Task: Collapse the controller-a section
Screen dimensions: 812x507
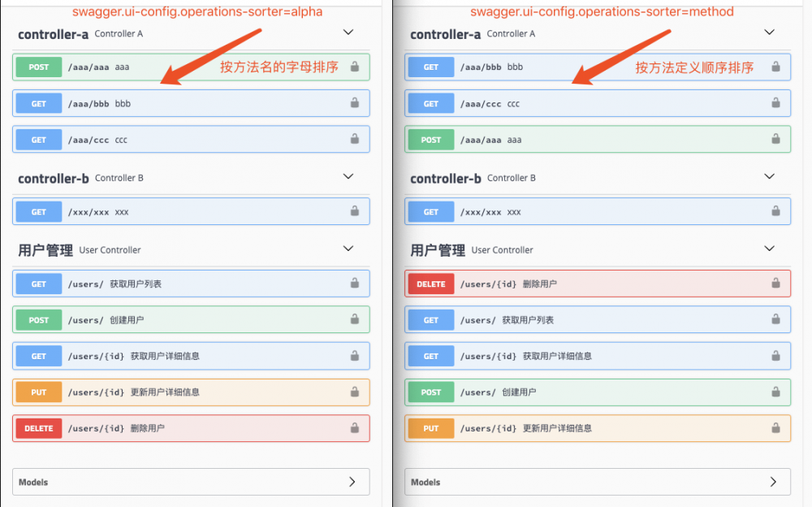Action: [x=348, y=32]
